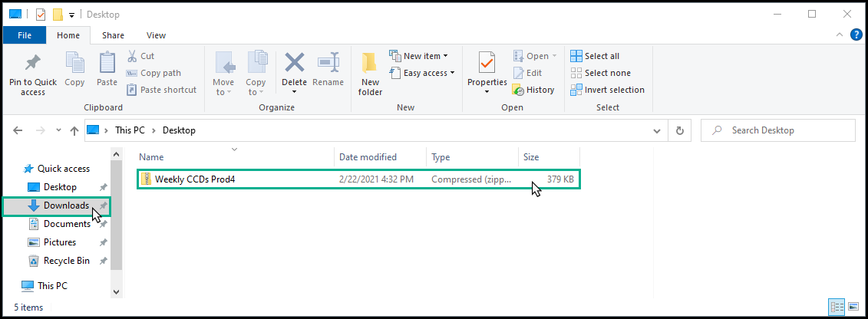Click This PC in address breadcrumb
868x319 pixels.
pyautogui.click(x=130, y=131)
